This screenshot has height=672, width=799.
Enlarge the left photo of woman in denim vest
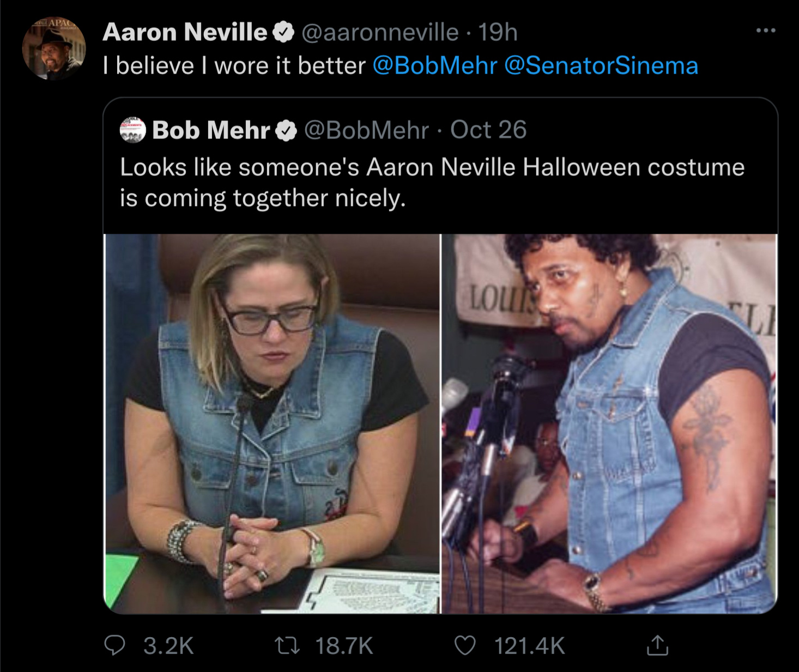272,423
